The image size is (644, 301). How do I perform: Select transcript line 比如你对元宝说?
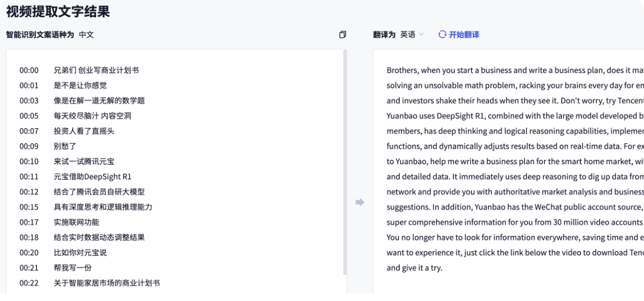point(80,253)
